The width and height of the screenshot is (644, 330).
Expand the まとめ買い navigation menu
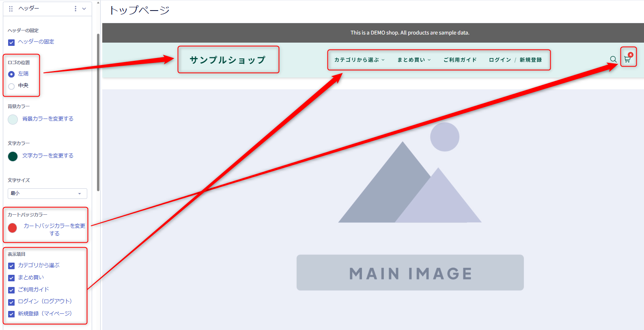coord(414,60)
